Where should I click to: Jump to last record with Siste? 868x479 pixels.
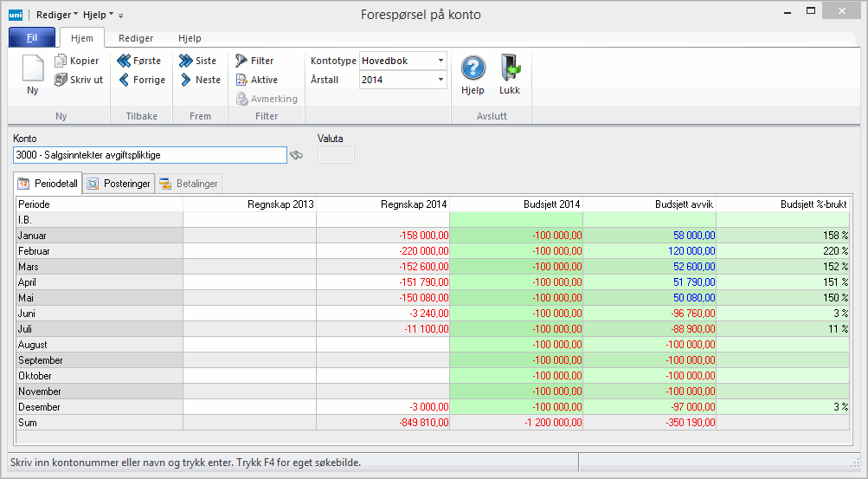coord(186,61)
